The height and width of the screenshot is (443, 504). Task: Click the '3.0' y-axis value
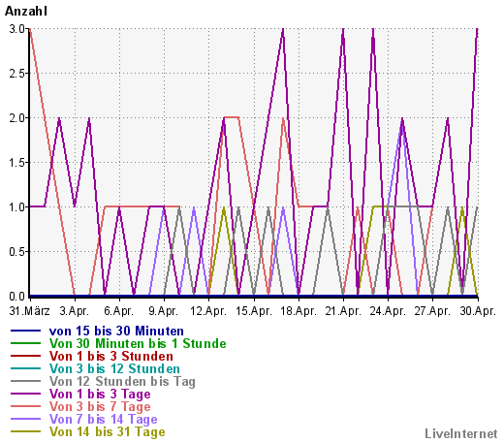pos(16,29)
